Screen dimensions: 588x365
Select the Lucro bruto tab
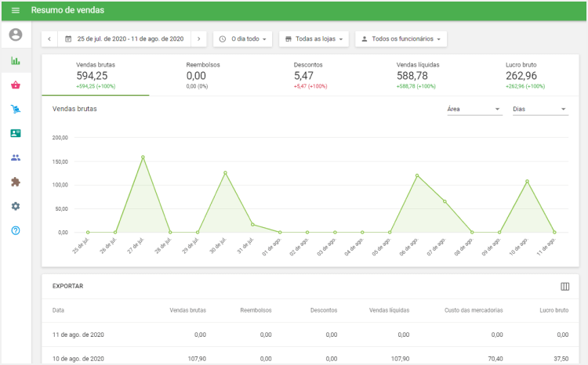click(525, 75)
